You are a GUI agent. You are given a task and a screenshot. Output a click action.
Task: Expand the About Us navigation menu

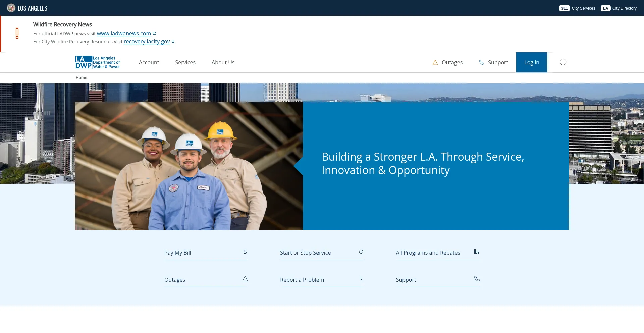pos(223,62)
